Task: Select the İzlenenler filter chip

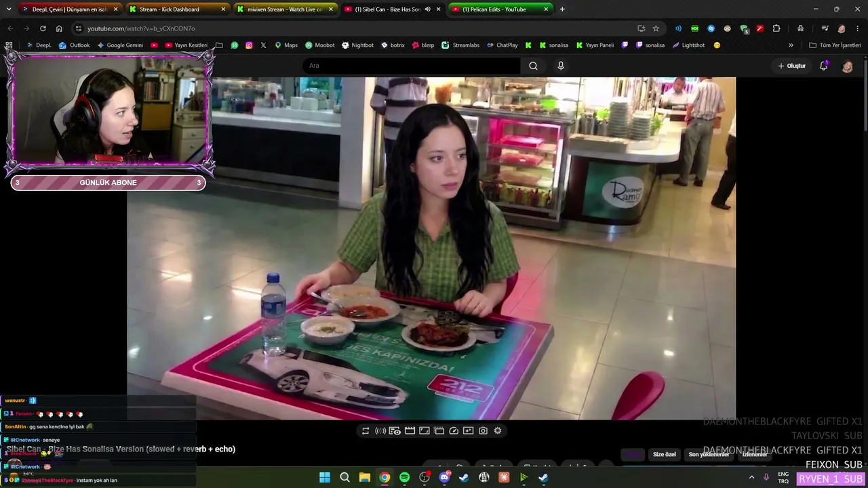Action: click(x=755, y=454)
